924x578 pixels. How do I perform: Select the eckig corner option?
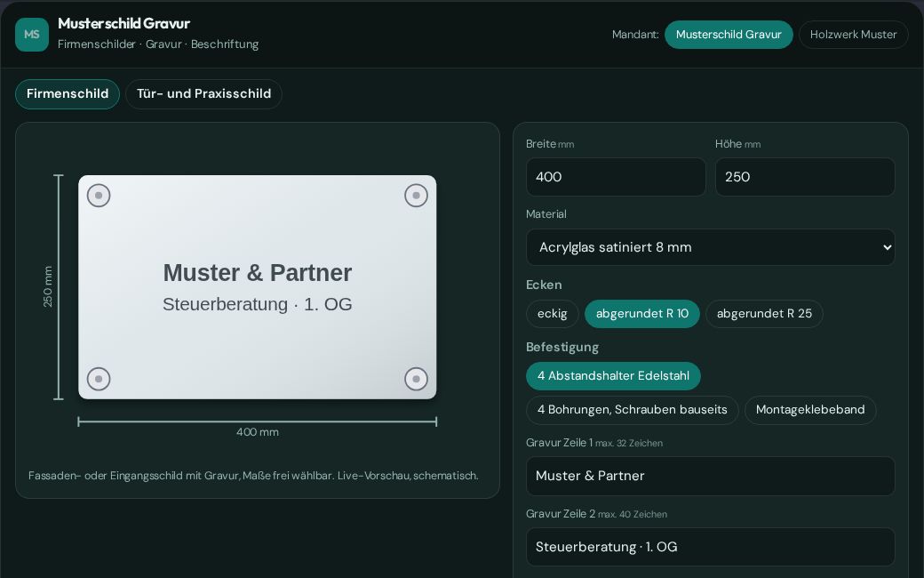[552, 314]
